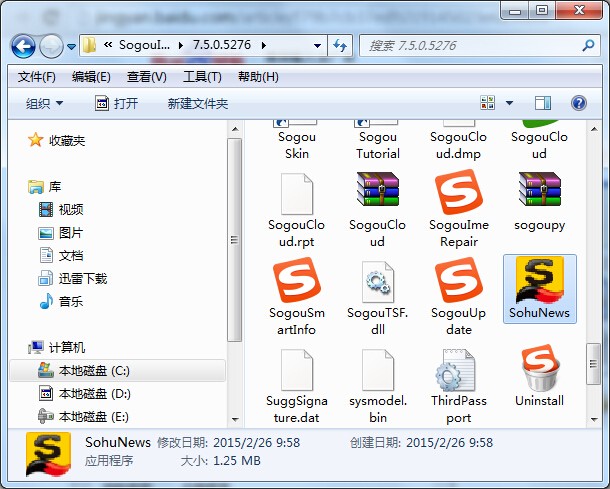Open the 编辑(E) menu
Image resolution: width=610 pixels, height=489 pixels.
coord(91,77)
